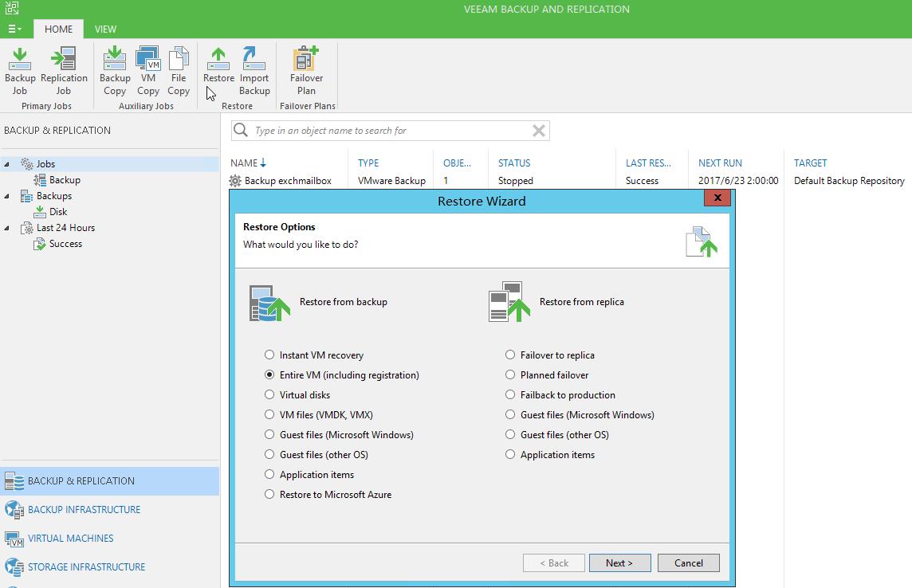
Task: Select replica Guest files (other OS)
Action: [x=510, y=434]
